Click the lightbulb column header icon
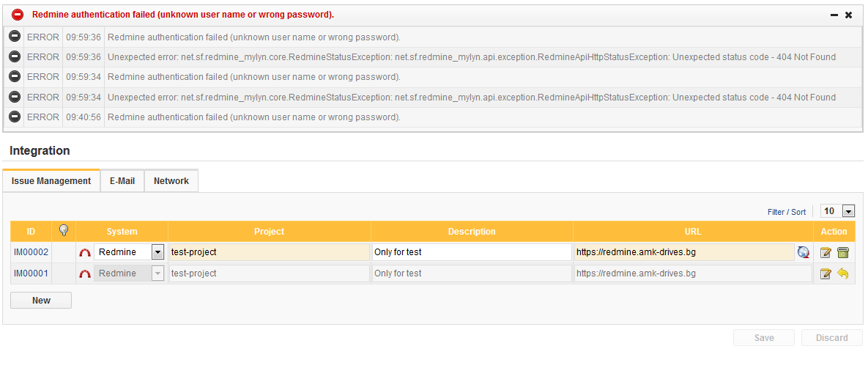 click(64, 231)
